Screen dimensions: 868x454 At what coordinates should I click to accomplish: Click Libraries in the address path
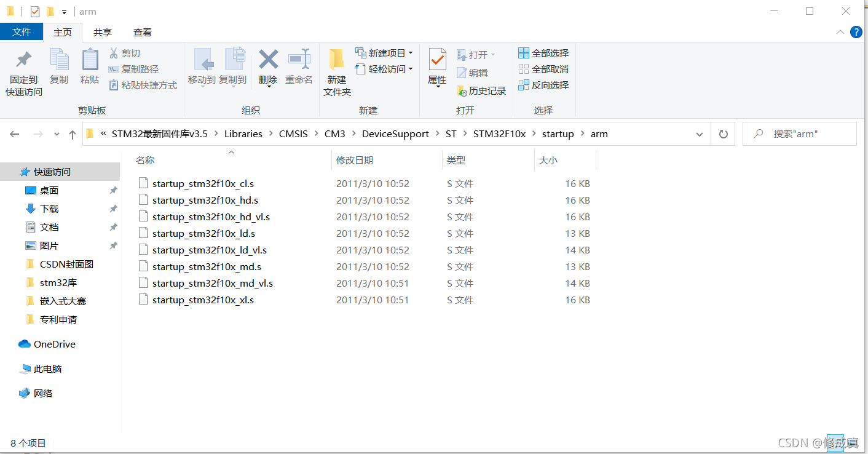tap(243, 134)
